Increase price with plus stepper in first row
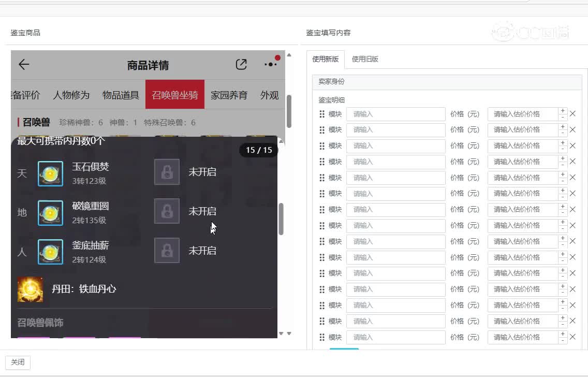Screen dimensions: 588x377 (563, 111)
